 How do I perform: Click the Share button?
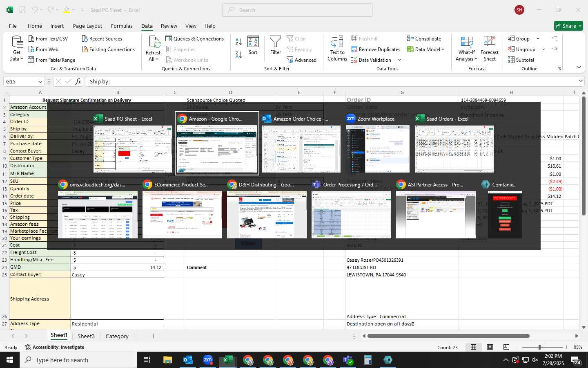click(x=568, y=26)
